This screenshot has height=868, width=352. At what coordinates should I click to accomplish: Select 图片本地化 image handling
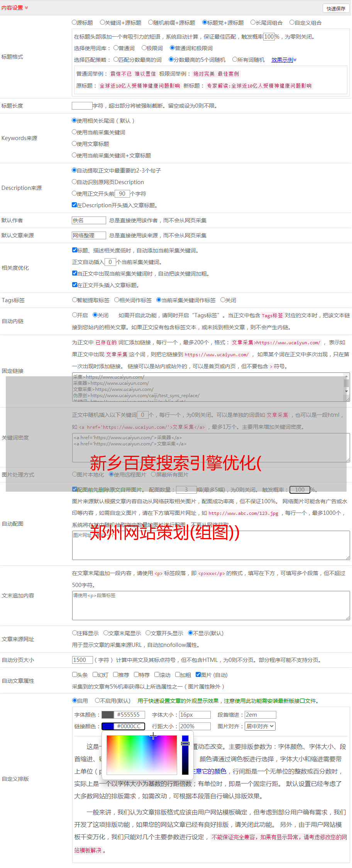point(74,474)
